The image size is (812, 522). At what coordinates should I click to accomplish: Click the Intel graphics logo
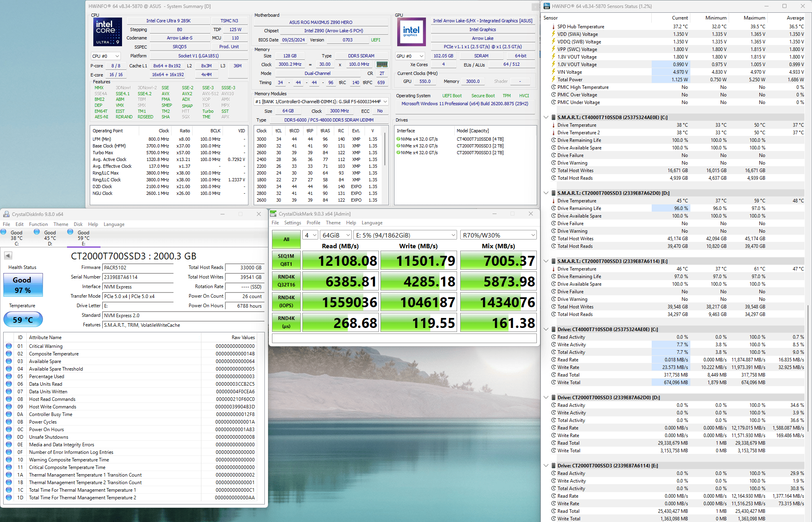(x=411, y=32)
